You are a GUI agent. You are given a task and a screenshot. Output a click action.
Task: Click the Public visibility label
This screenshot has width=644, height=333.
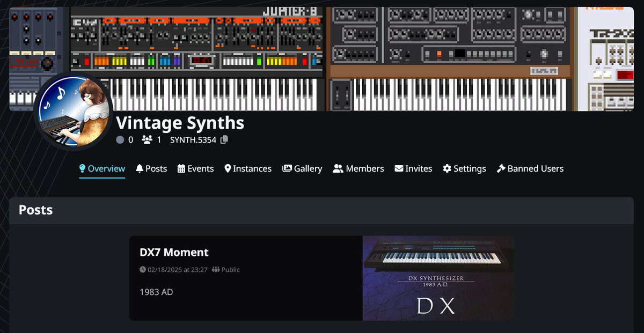pos(231,270)
